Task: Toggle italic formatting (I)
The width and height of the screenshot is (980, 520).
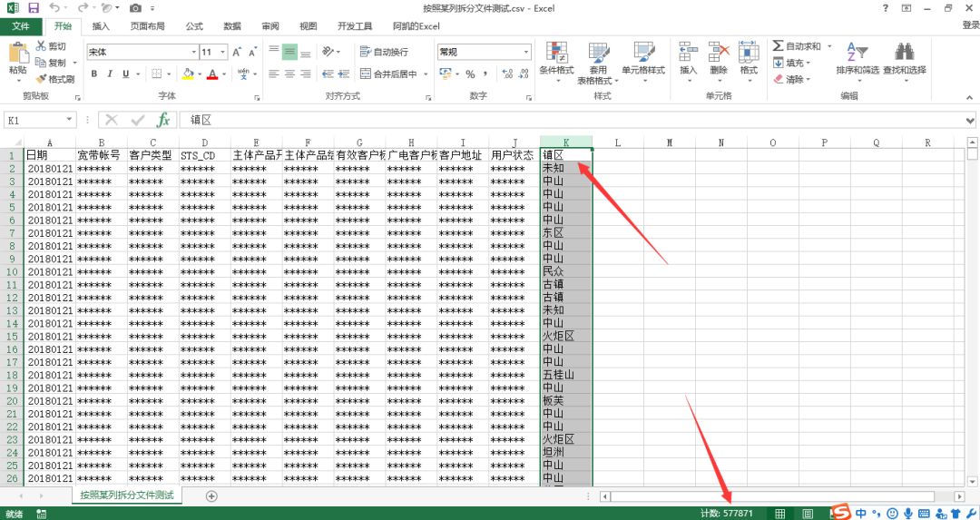Action: click(x=110, y=74)
